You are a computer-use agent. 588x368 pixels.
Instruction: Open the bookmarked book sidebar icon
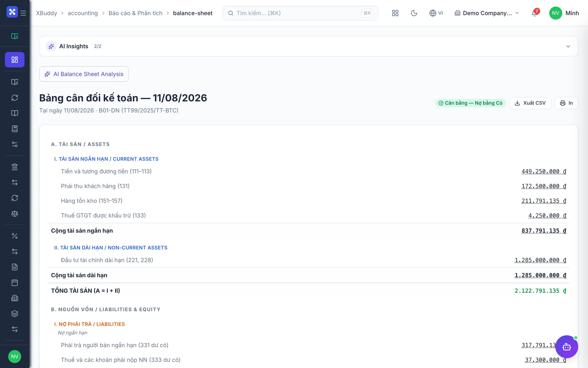[x=14, y=129]
